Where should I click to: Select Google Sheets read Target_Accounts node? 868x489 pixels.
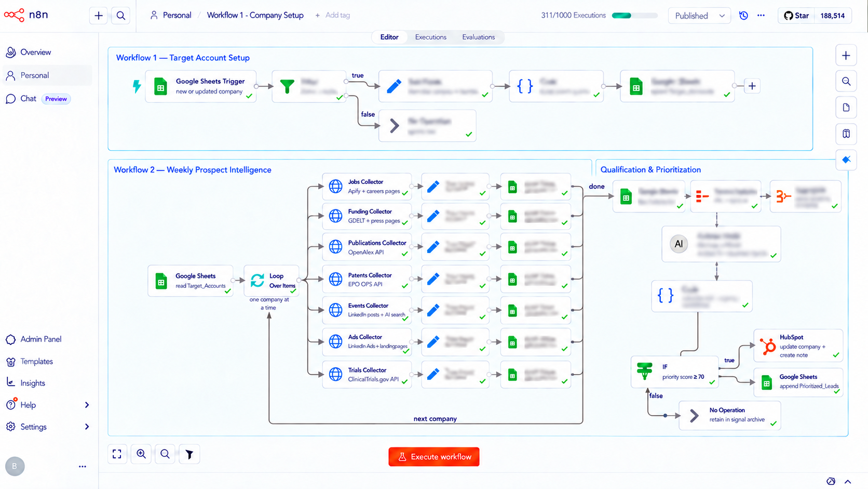(191, 281)
